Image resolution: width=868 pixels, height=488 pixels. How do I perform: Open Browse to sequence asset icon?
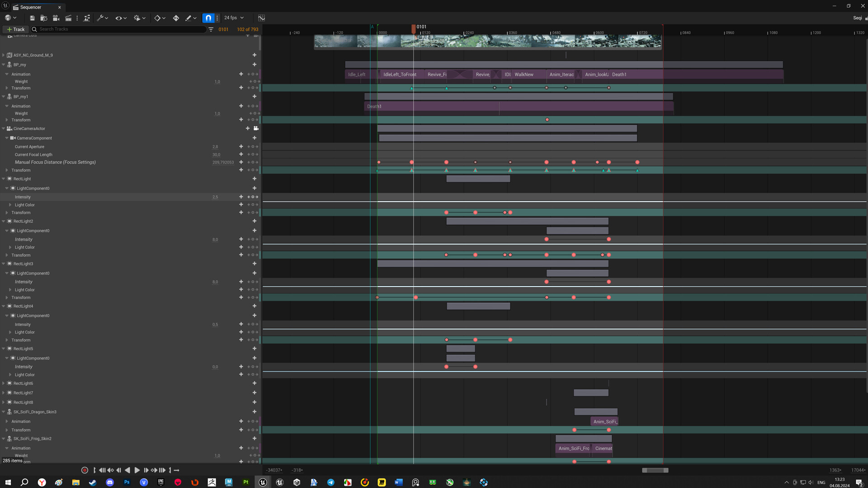[x=44, y=18]
